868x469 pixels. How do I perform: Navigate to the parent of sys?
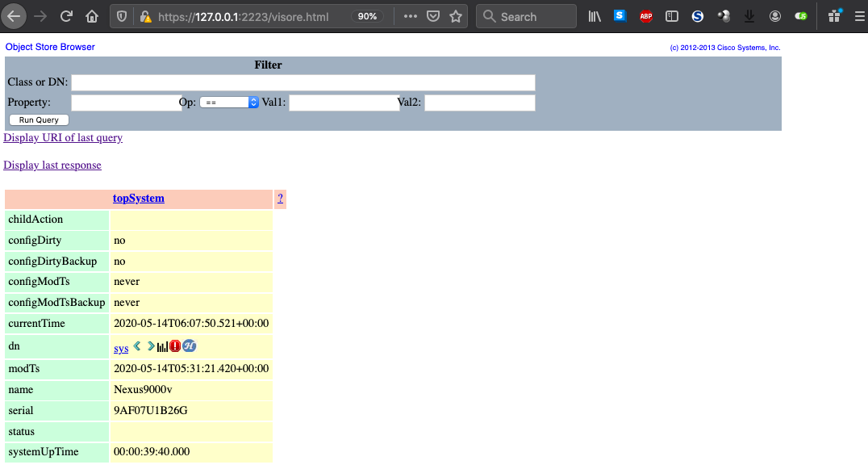[136, 347]
